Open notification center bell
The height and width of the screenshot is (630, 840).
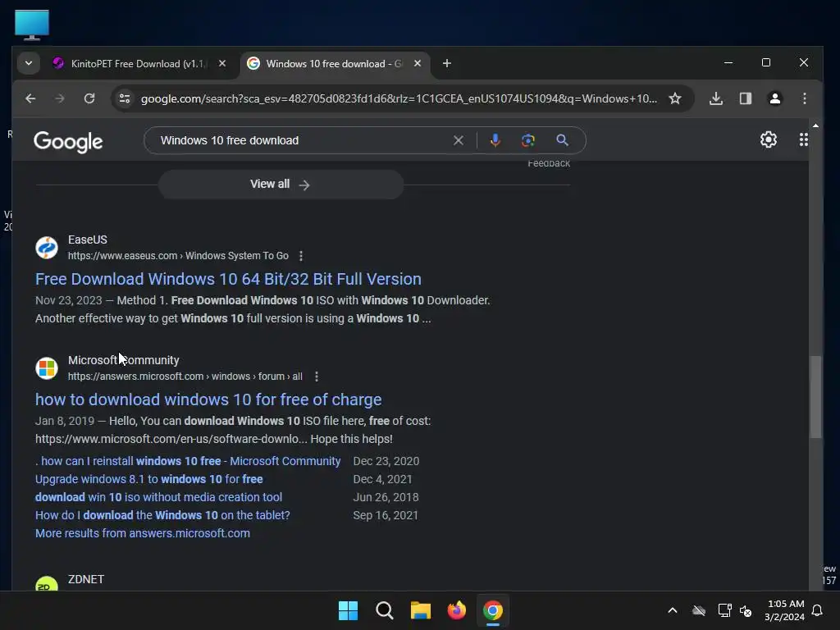[817, 610]
